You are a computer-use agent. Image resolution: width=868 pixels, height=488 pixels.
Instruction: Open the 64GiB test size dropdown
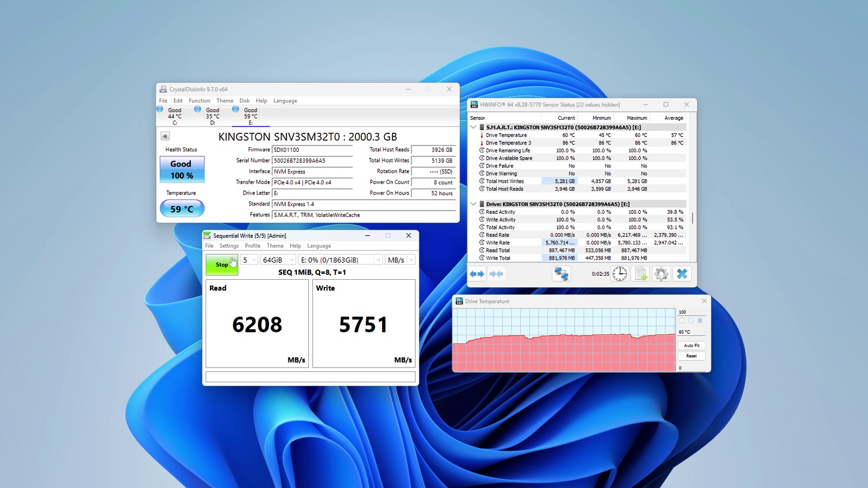tap(278, 260)
